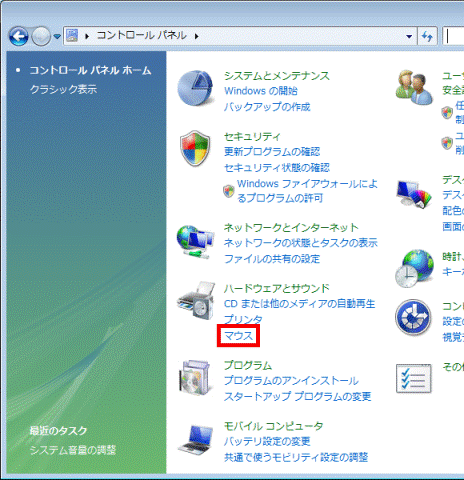The image size is (464, 480).
Task: Switch to クラシック表示 in the sidebar
Action: tap(63, 89)
